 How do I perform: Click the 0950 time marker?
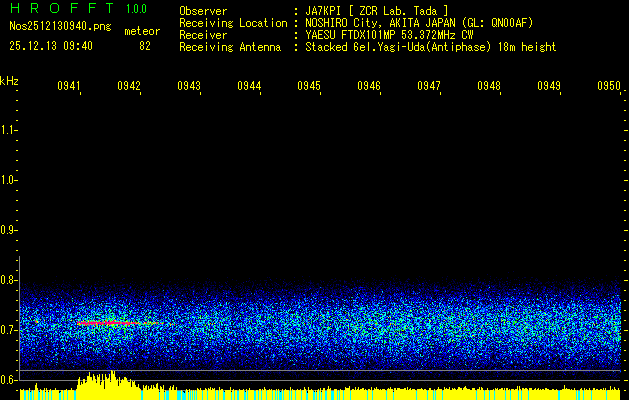pos(609,87)
